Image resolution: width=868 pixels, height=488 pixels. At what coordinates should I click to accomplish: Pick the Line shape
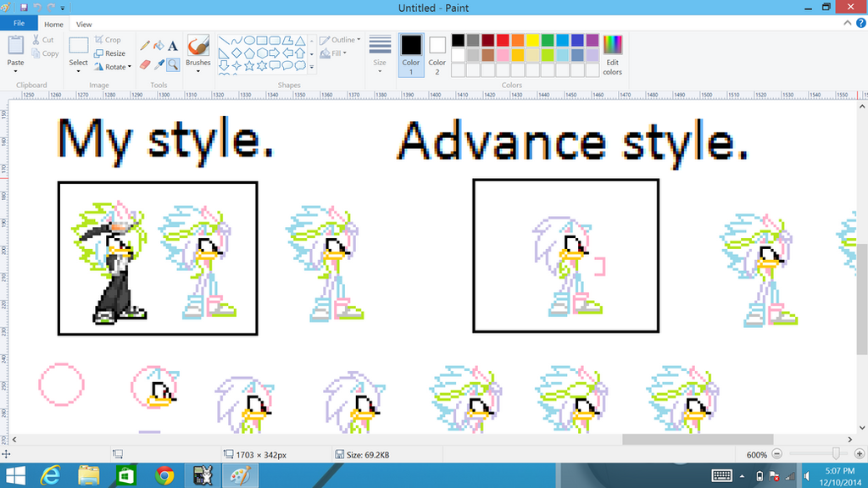(224, 41)
